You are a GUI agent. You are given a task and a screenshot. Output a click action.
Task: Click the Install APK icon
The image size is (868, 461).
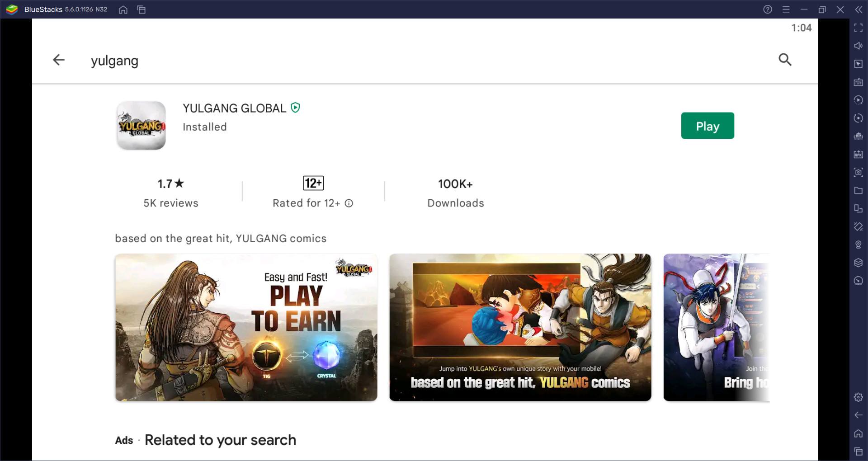(858, 154)
